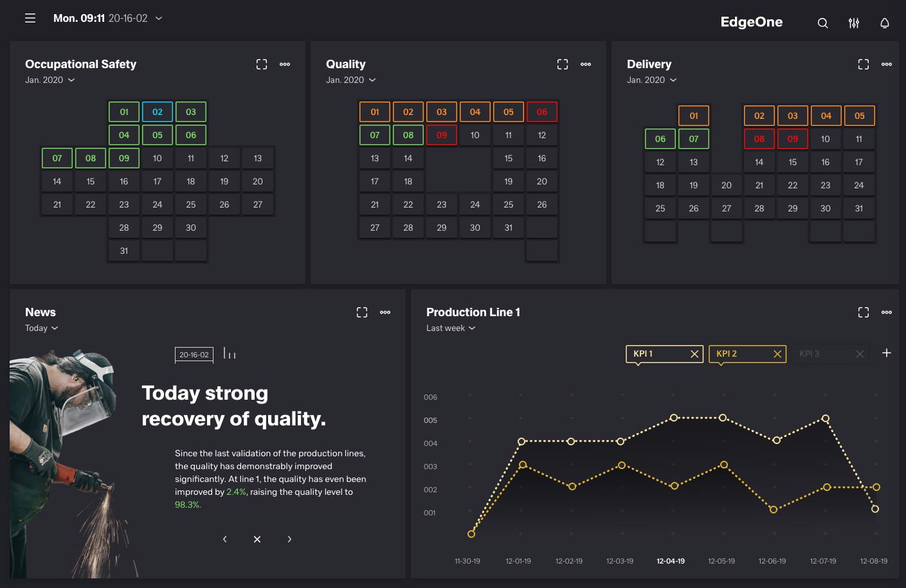Viewport: 906px width, 588px height.
Task: Select day 06 in Quality calendar
Action: click(541, 112)
